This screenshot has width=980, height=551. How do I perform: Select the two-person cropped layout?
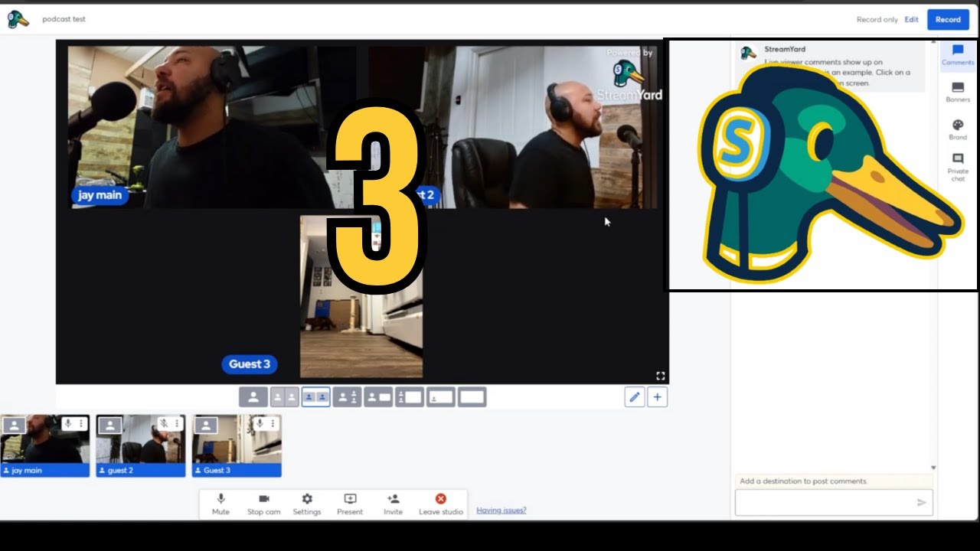click(x=285, y=397)
